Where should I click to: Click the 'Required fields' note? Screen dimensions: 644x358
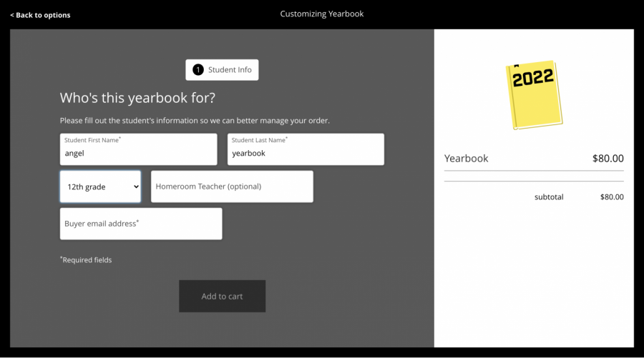(86, 259)
